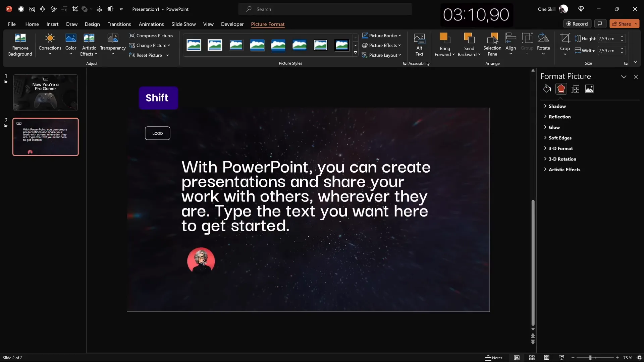Image resolution: width=644 pixels, height=362 pixels.
Task: Open the Align menu
Action: point(511,45)
